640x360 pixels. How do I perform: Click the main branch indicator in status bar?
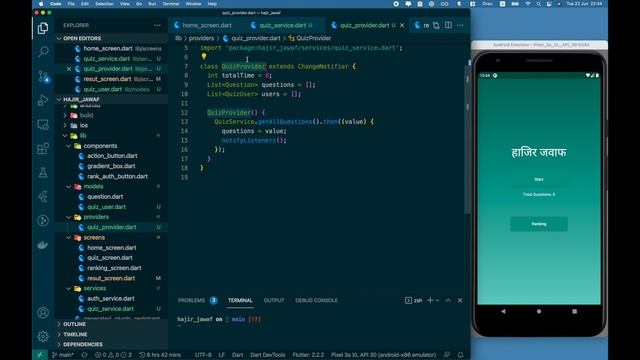63,355
